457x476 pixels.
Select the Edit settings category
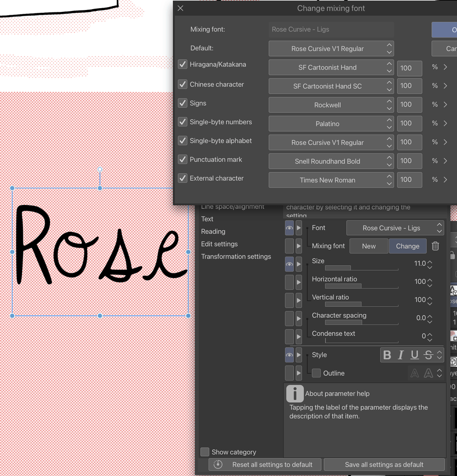click(x=219, y=244)
